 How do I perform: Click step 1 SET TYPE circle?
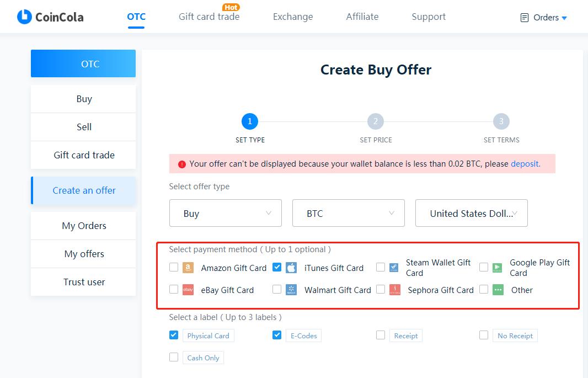pyautogui.click(x=250, y=121)
